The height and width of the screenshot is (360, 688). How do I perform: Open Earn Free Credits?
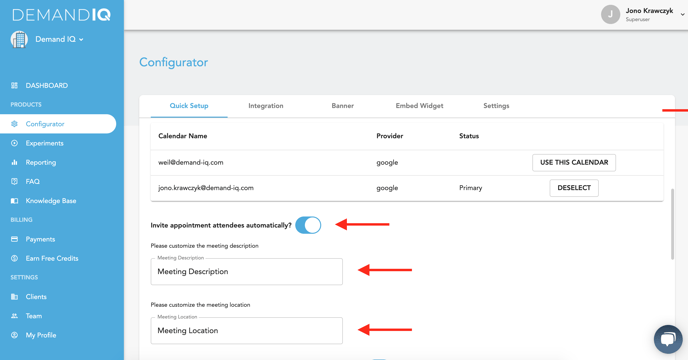tap(52, 258)
